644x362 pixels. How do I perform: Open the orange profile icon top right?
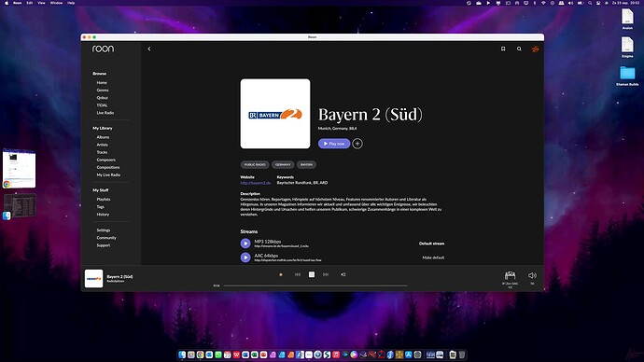(535, 49)
